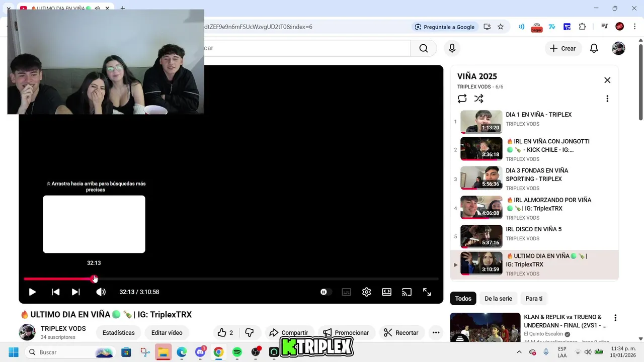This screenshot has height=362, width=644.
Task: Show hidden system tray icons chevron
Action: click(519, 352)
